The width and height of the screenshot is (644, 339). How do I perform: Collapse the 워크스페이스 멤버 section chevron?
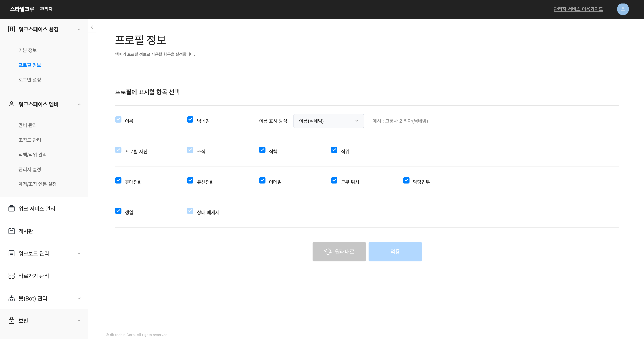tap(79, 104)
